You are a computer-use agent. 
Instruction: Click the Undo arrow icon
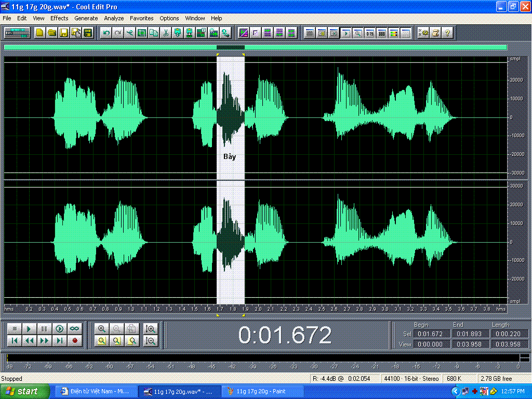click(106, 33)
